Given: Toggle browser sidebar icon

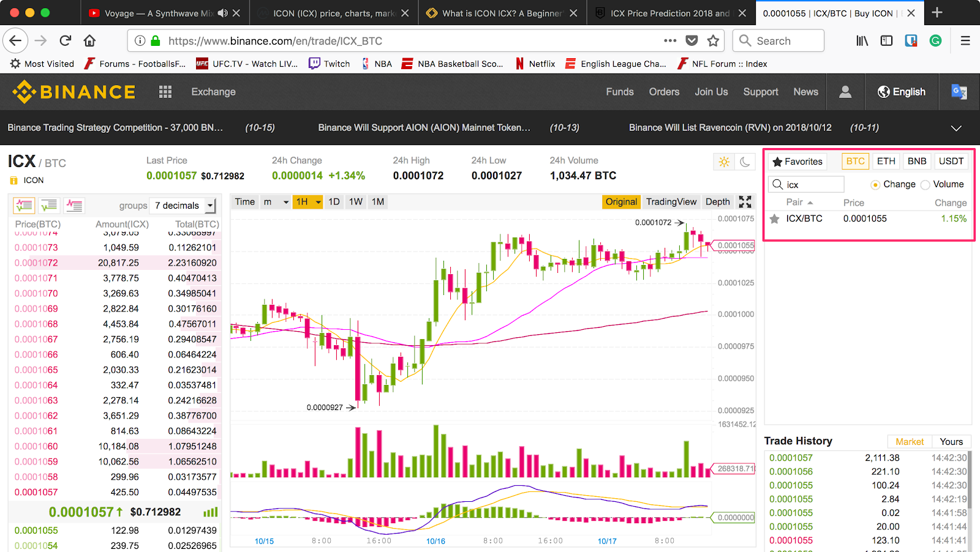Looking at the screenshot, I should tap(886, 41).
